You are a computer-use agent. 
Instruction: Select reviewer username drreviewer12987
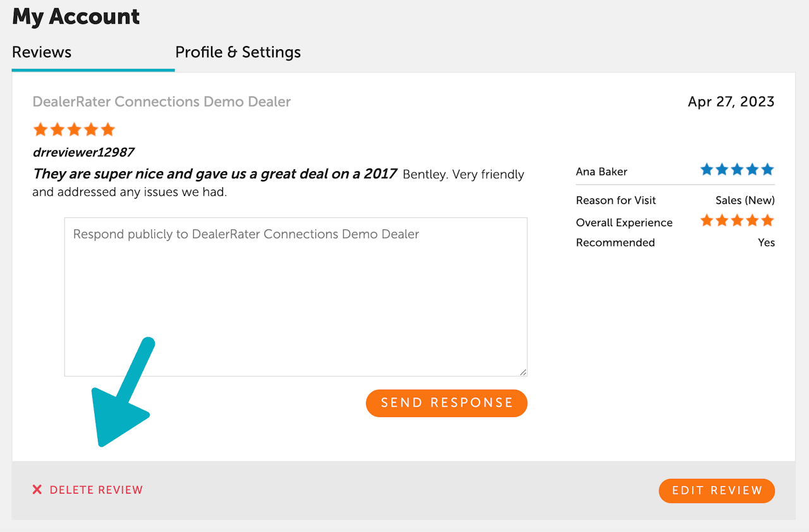pyautogui.click(x=83, y=152)
